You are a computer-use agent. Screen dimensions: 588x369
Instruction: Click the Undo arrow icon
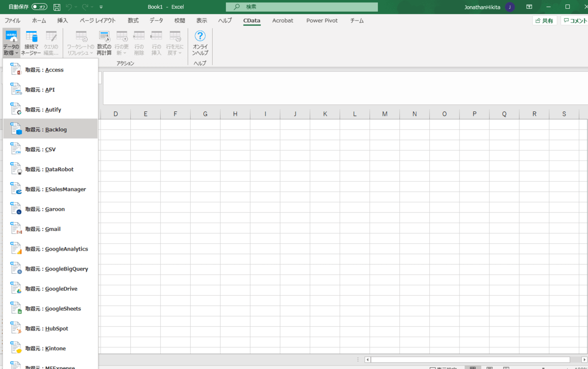coord(69,7)
